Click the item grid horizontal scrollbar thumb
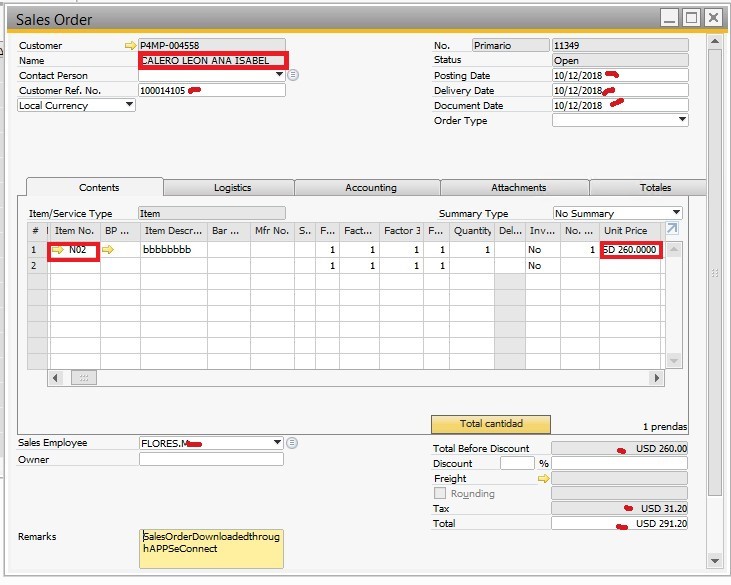The width and height of the screenshot is (731, 585). pyautogui.click(x=84, y=378)
